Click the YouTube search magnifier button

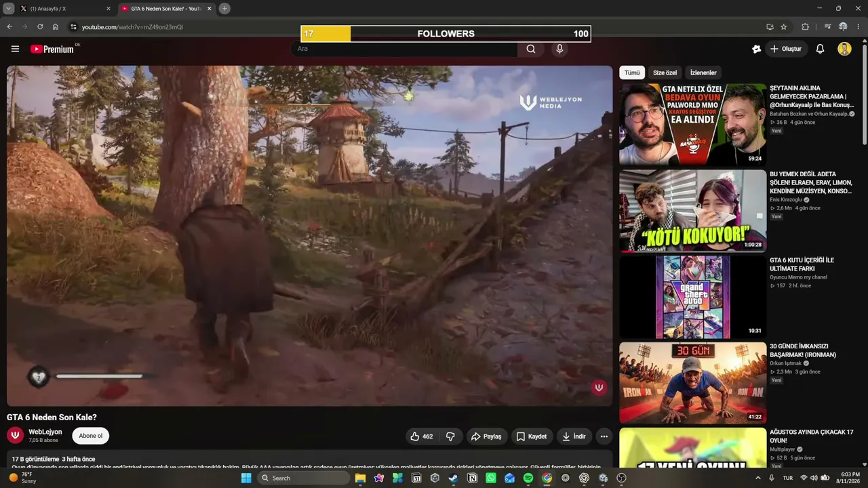coord(531,49)
